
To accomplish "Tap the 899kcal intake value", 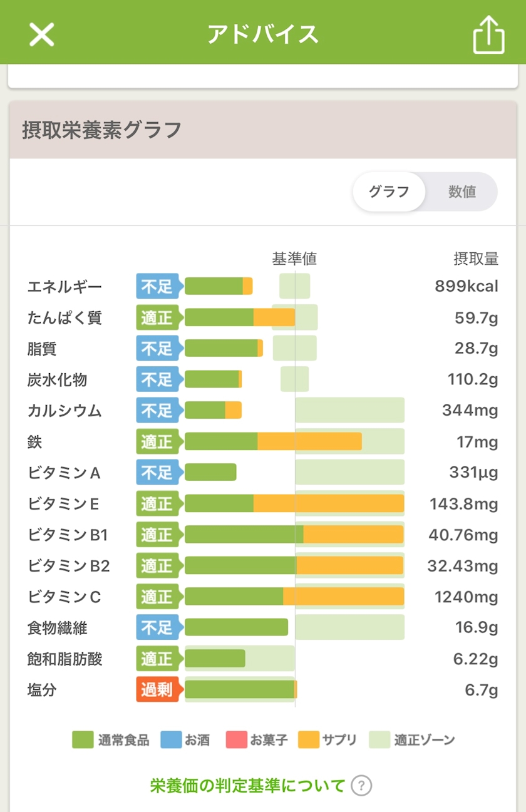I will [x=467, y=287].
